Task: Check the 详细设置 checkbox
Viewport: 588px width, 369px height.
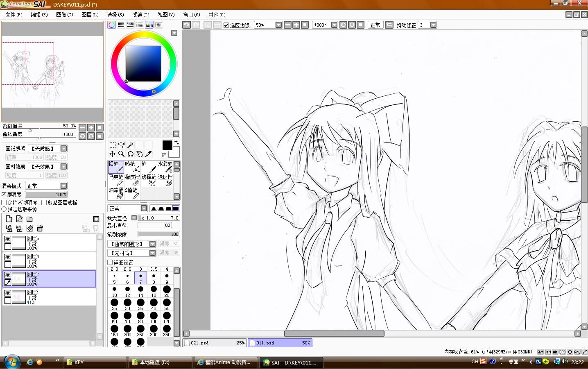Action: [x=110, y=262]
